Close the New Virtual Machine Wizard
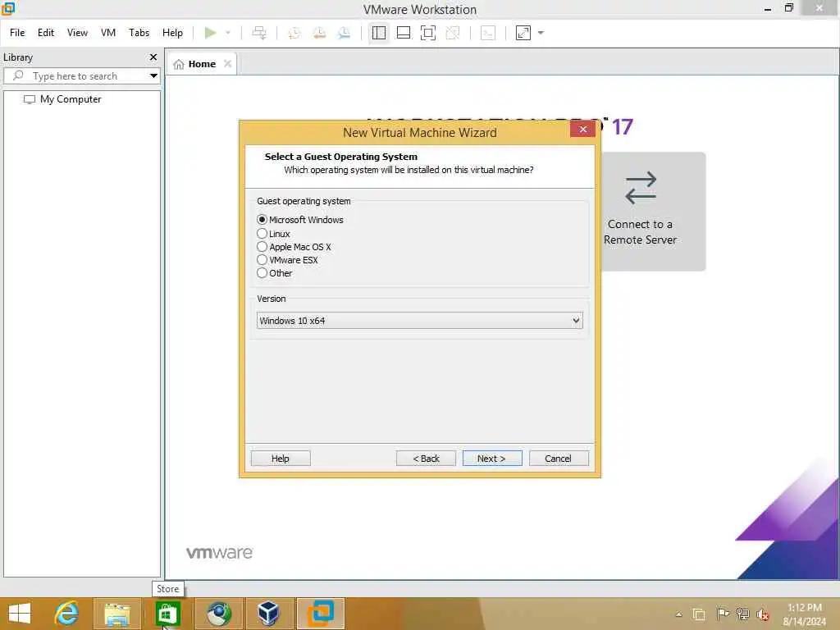 (x=583, y=129)
